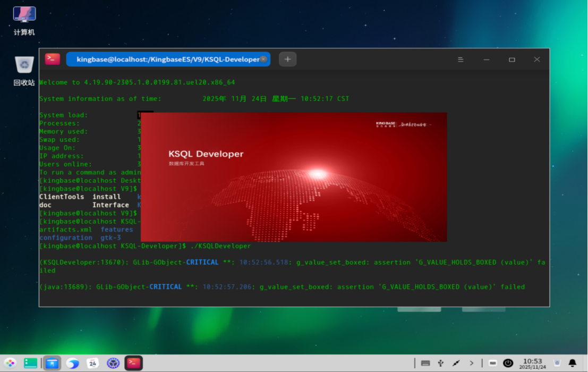Screen dimensions: 588x372
Task: Open the terminal hamburger menu
Action: (461, 60)
